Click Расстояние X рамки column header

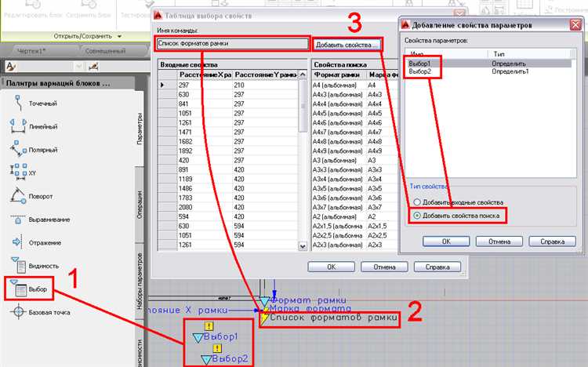tap(205, 74)
